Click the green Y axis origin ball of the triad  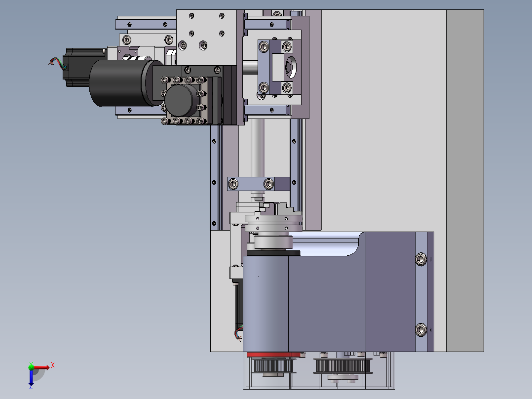tap(31, 367)
